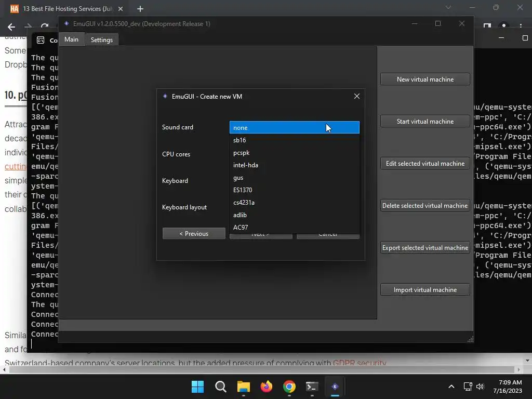Viewport: 532px width, 399px height.
Task: Open File Explorer from the taskbar
Action: 243,387
